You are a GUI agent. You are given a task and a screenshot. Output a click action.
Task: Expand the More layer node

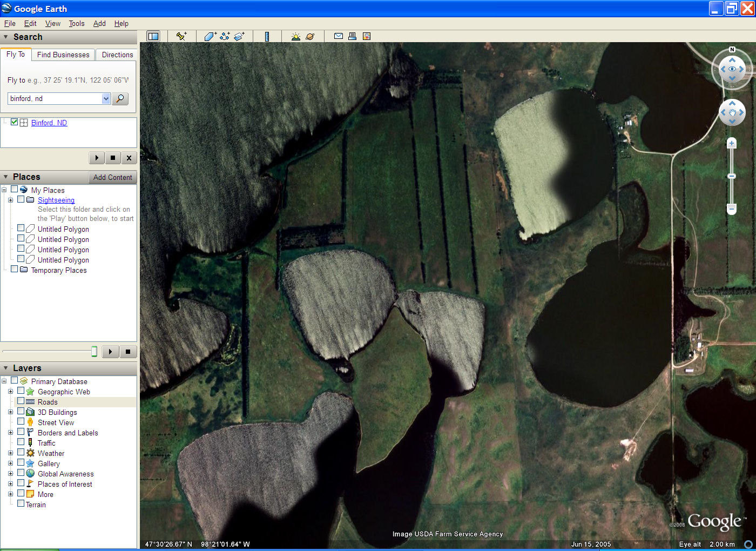click(10, 494)
